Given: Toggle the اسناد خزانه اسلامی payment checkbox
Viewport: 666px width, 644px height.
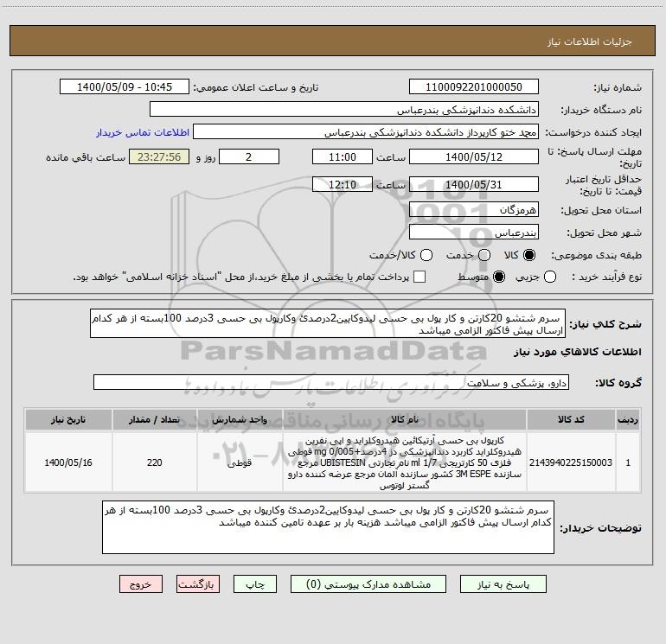Looking at the screenshot, I should (419, 277).
